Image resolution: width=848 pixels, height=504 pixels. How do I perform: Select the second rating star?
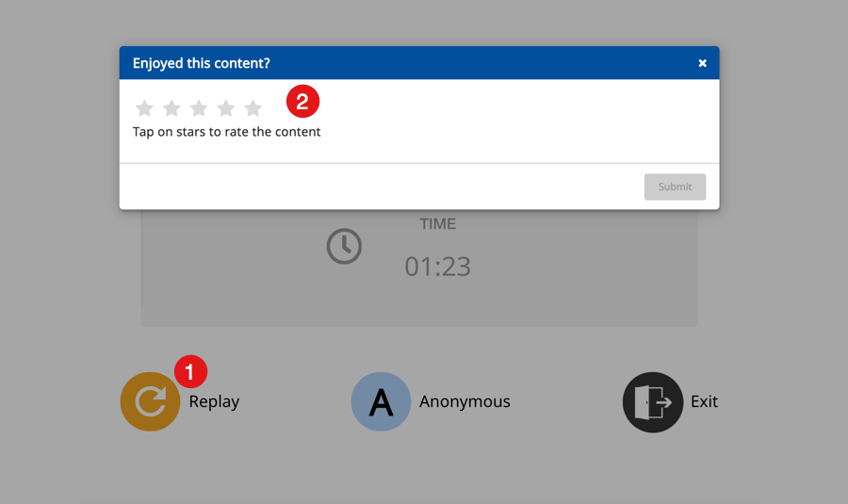coord(171,108)
